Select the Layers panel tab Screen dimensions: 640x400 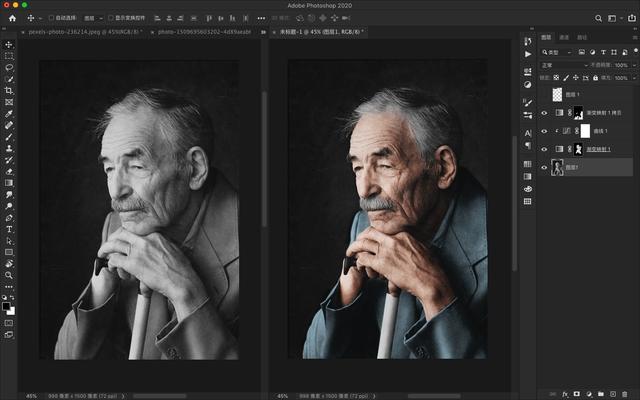(546, 37)
